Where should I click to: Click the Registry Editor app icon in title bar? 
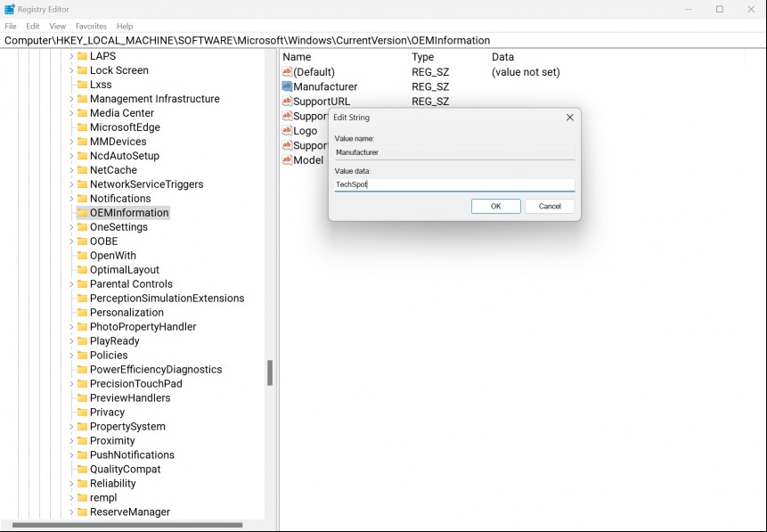point(9,9)
